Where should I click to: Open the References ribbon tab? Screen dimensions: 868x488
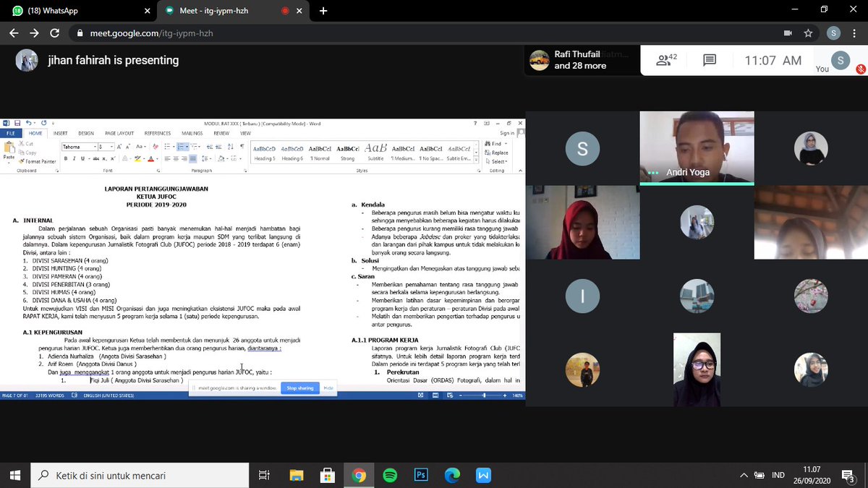tap(157, 134)
